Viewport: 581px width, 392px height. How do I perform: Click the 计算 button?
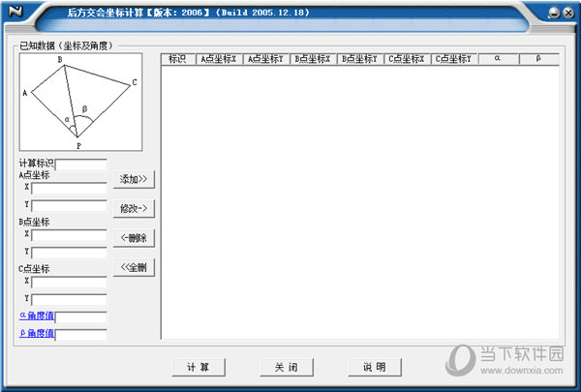pyautogui.click(x=198, y=367)
